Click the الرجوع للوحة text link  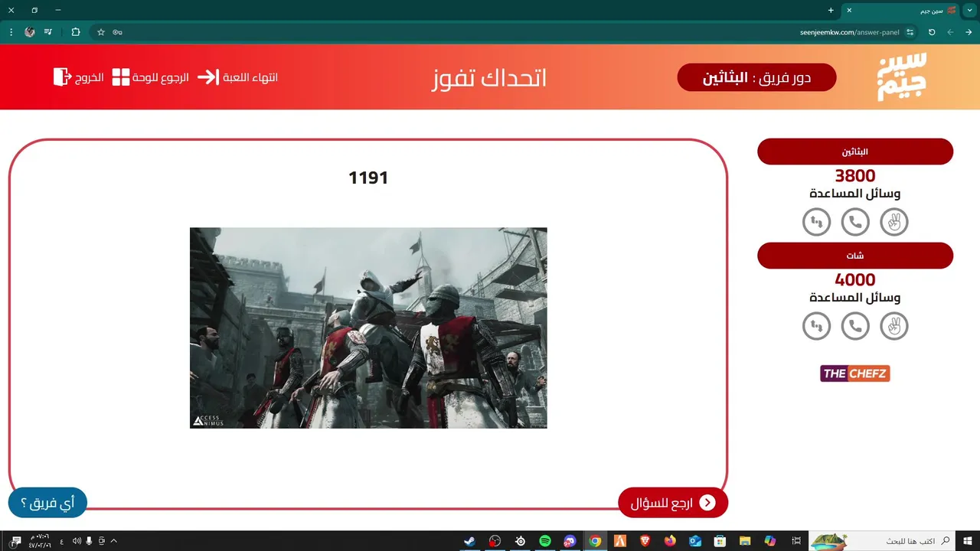click(161, 77)
